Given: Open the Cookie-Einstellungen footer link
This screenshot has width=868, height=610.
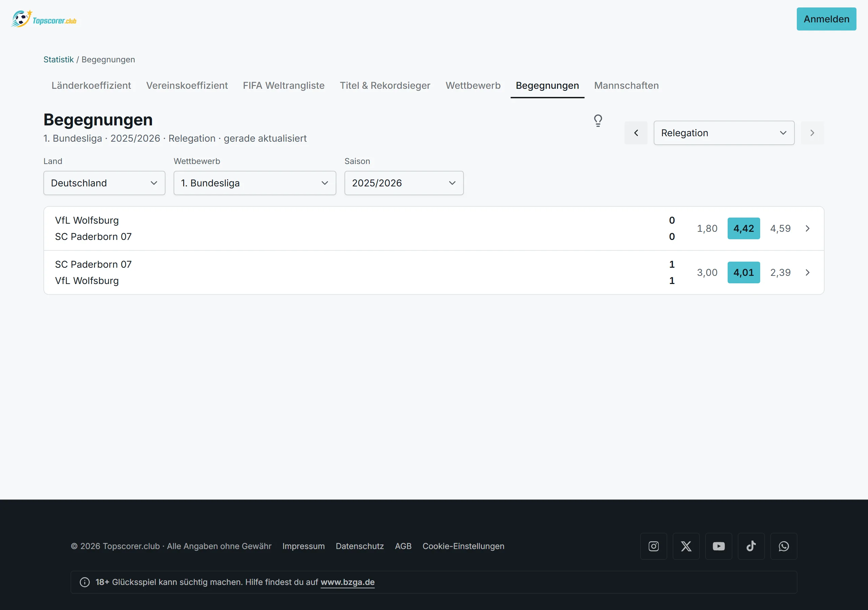Looking at the screenshot, I should [x=463, y=546].
